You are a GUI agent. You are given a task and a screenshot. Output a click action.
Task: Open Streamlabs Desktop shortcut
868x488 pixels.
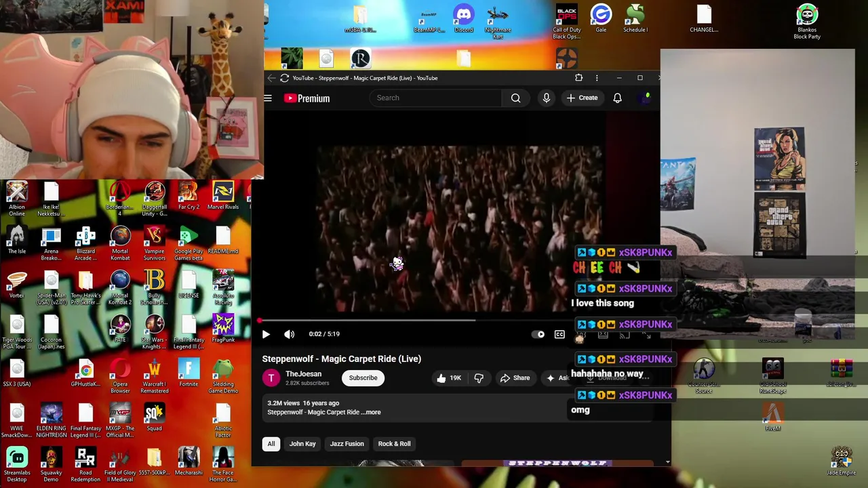click(17, 465)
